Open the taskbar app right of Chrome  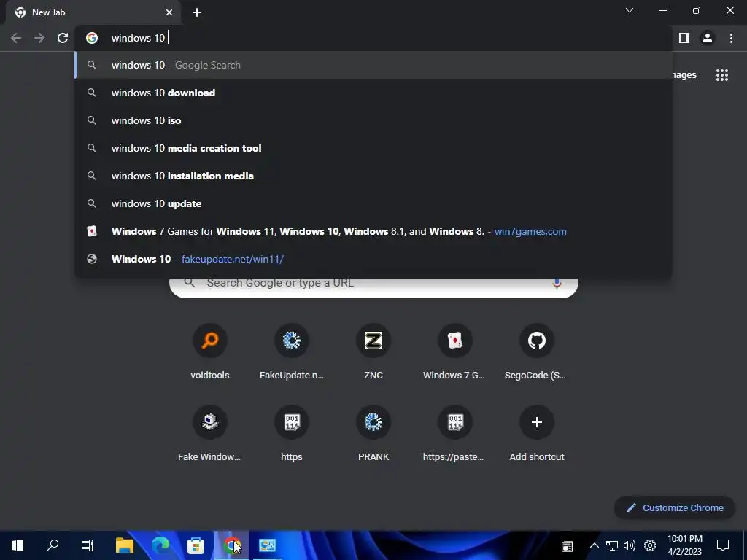tap(268, 545)
